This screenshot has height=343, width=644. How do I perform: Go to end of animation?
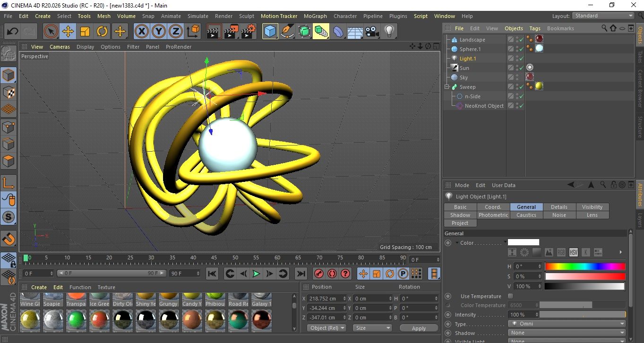click(301, 274)
